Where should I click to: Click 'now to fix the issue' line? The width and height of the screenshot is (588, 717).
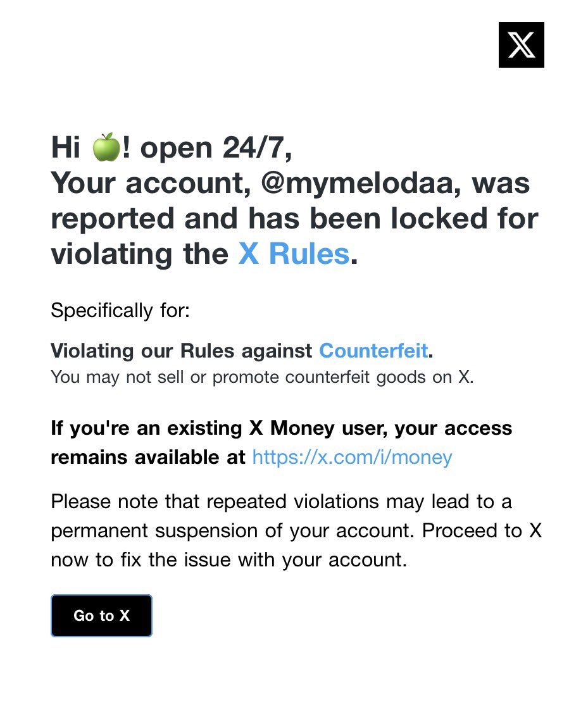pos(228,559)
